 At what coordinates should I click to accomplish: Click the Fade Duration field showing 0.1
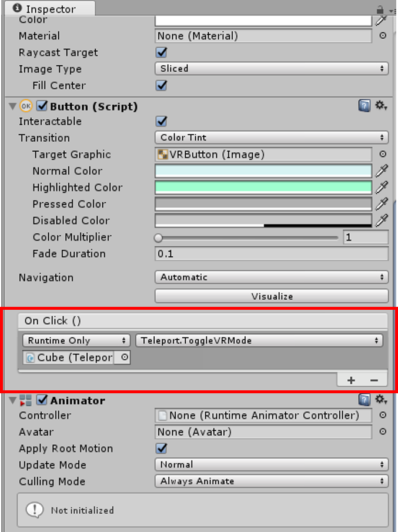272,253
